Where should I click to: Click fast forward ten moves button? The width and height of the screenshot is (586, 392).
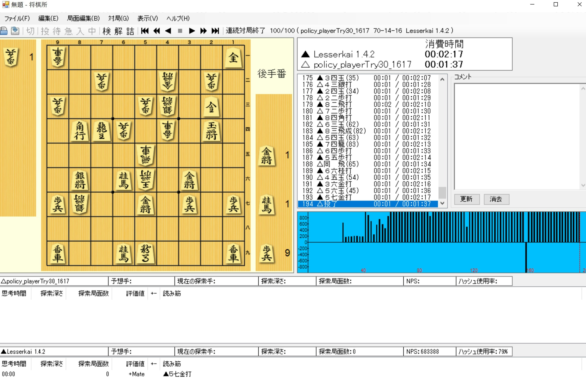pos(203,31)
